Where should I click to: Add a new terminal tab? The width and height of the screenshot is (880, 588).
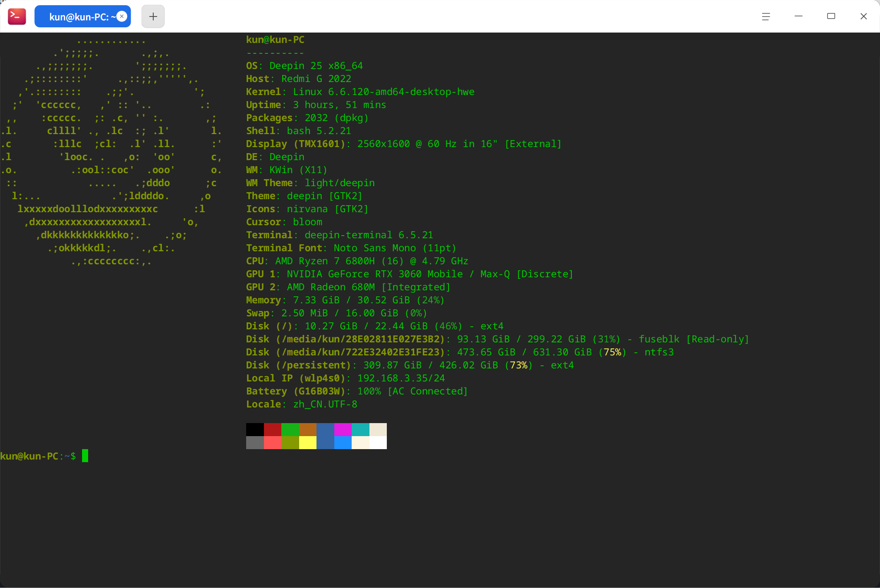153,16
